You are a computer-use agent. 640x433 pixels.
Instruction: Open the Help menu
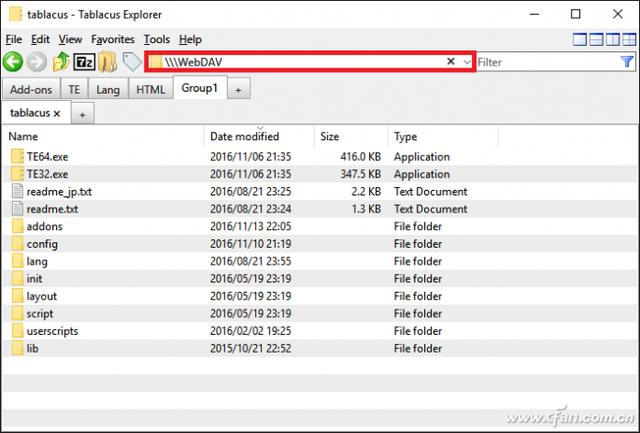190,40
